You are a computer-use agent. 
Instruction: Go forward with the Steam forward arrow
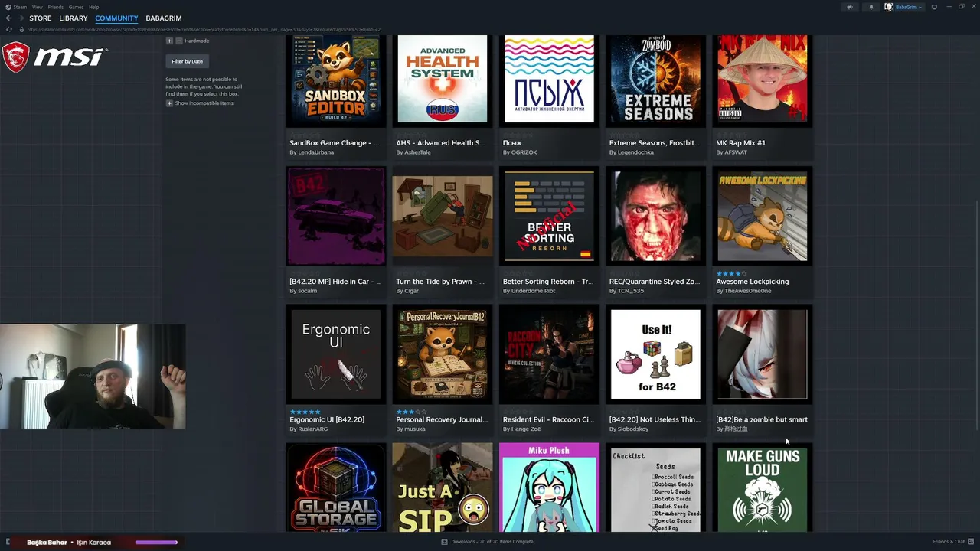20,18
